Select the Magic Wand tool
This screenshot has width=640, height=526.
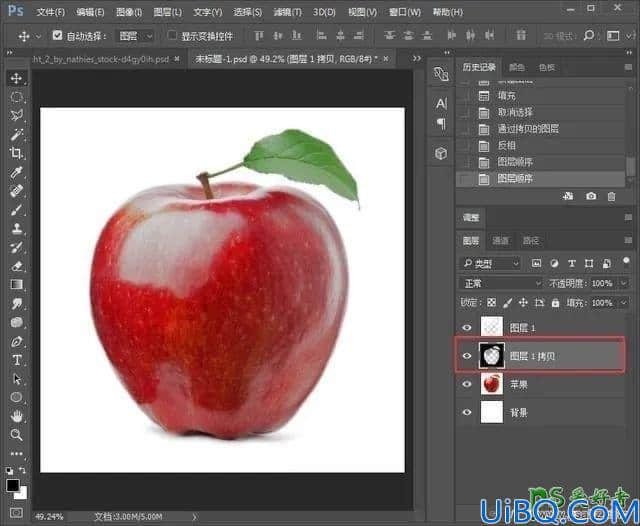(16, 134)
